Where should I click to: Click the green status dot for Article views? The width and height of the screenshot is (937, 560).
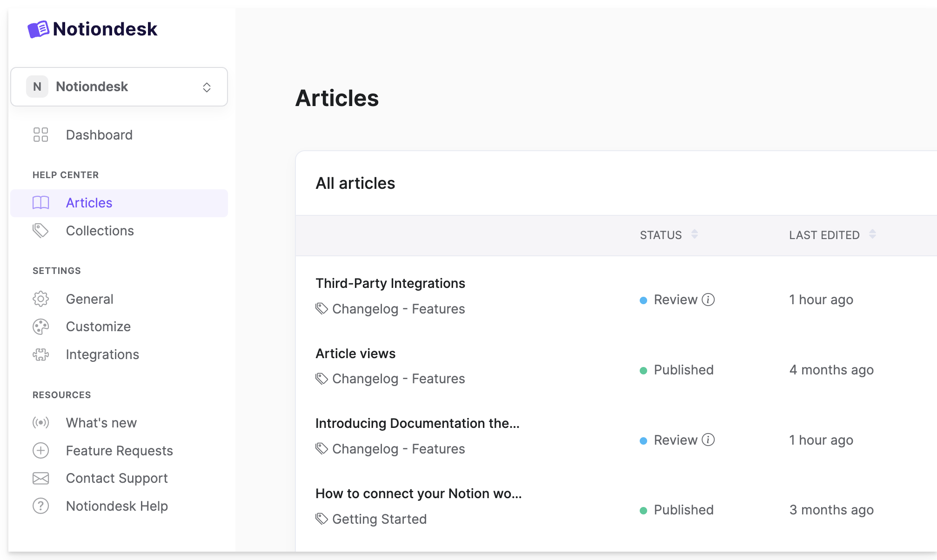(643, 371)
